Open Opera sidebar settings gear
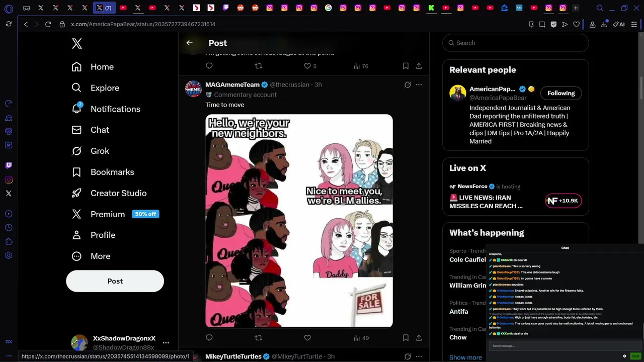Viewport: 644px width, 362px height. pyautogui.click(x=9, y=255)
